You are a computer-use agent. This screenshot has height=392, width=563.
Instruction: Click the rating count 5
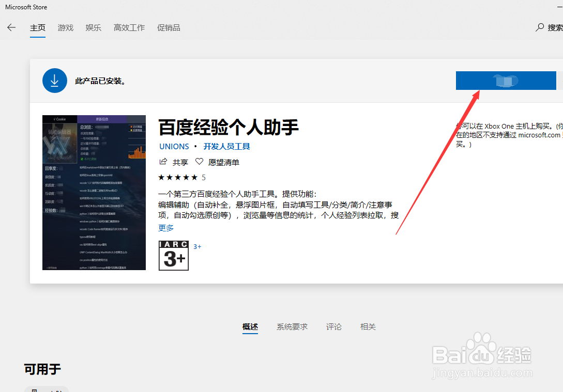click(x=204, y=178)
